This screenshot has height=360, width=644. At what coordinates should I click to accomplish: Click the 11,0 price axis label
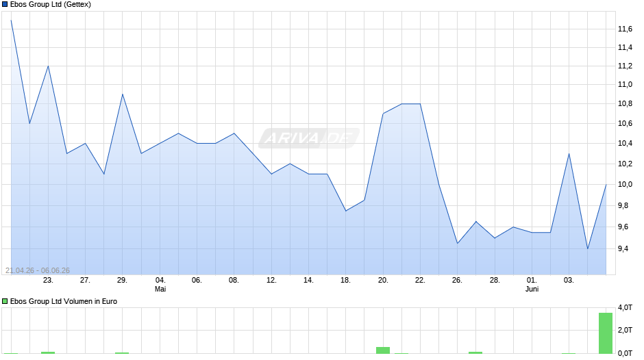[x=625, y=85]
